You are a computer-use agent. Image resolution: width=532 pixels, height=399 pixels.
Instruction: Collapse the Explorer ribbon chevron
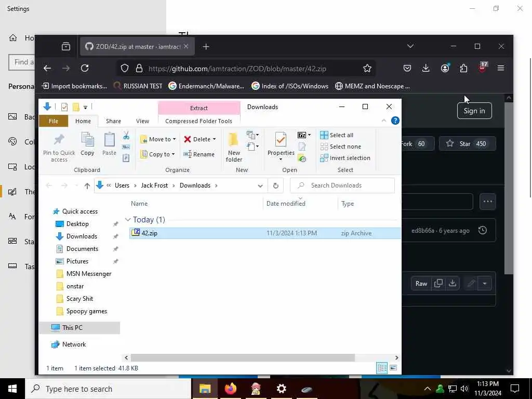(384, 121)
